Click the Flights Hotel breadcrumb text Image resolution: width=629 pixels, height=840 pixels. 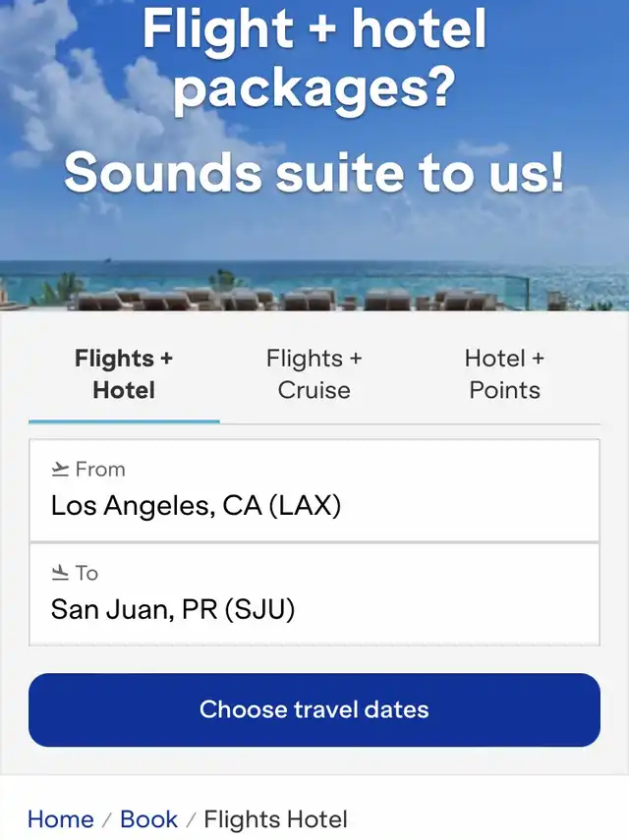[276, 819]
